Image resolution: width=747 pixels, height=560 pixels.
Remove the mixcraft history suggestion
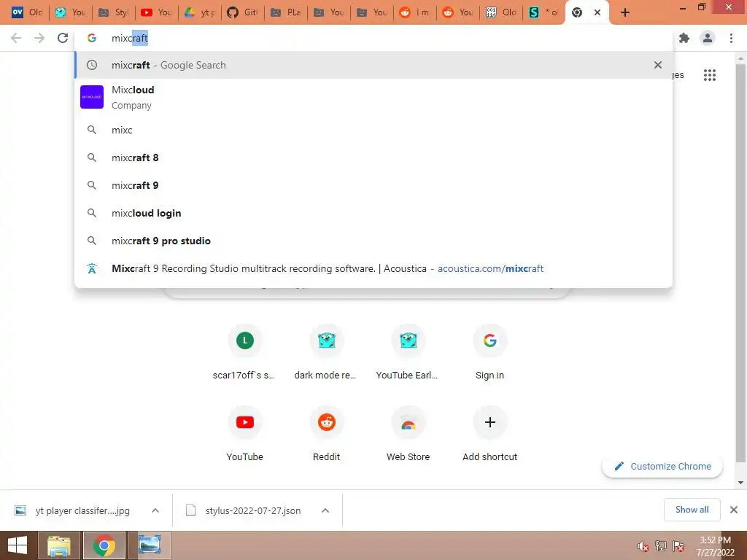658,65
